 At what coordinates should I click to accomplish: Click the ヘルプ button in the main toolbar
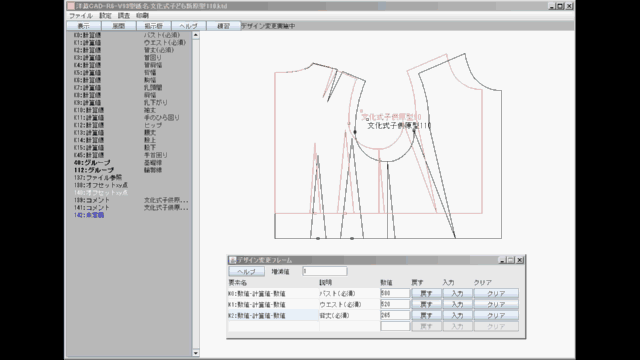pos(189,26)
